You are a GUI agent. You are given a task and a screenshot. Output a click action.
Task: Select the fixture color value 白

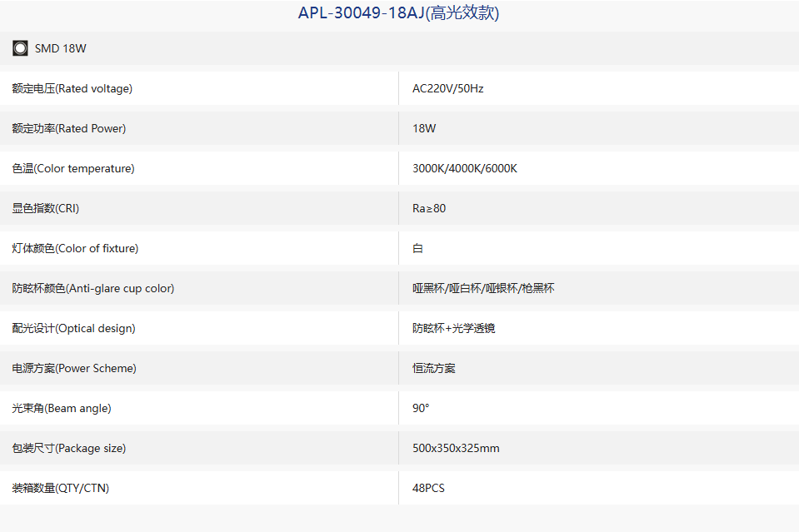pyautogui.click(x=418, y=248)
